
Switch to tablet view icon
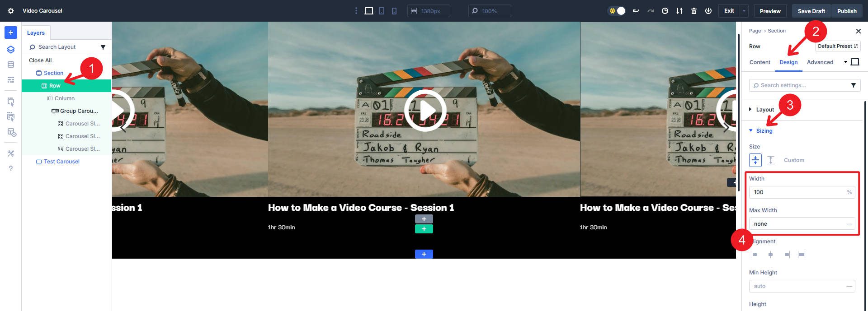tap(382, 11)
